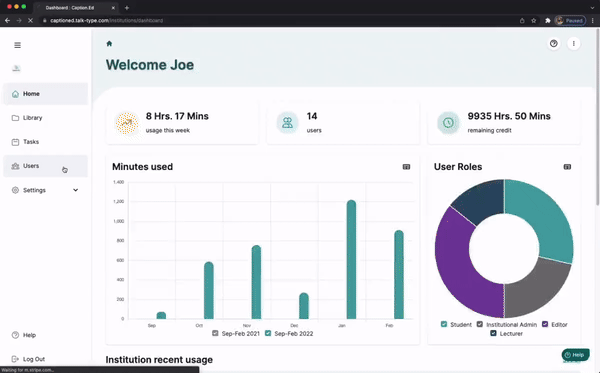Open the three-dot more options menu
The image size is (600, 373).
(573, 44)
